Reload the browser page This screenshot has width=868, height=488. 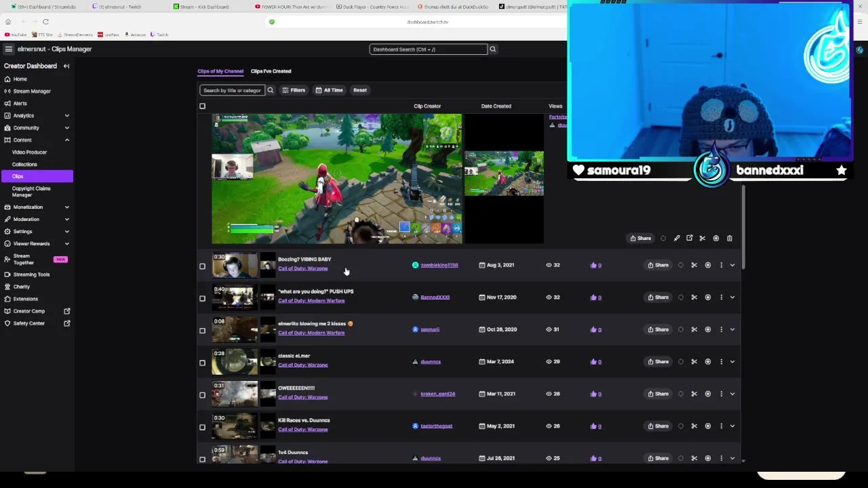(45, 22)
